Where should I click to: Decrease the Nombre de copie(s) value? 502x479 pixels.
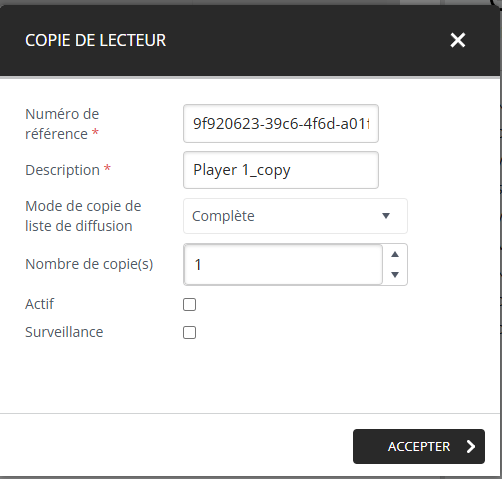point(395,275)
